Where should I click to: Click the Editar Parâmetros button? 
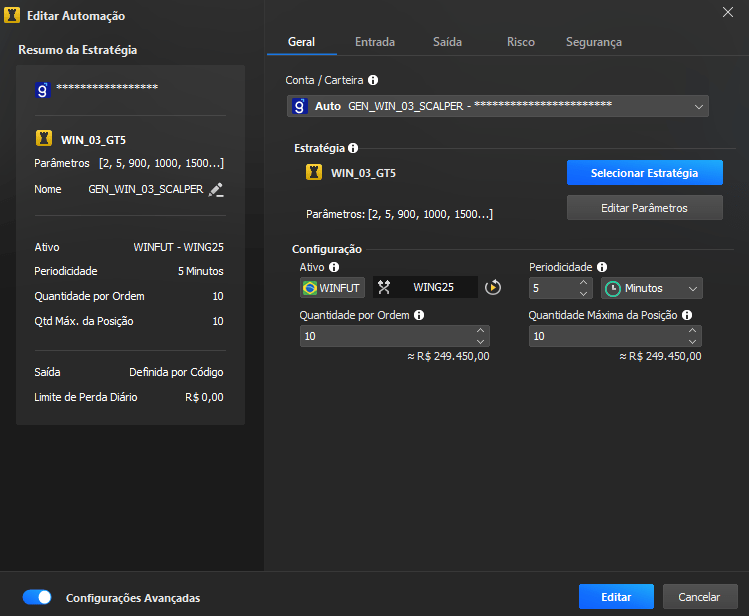644,207
